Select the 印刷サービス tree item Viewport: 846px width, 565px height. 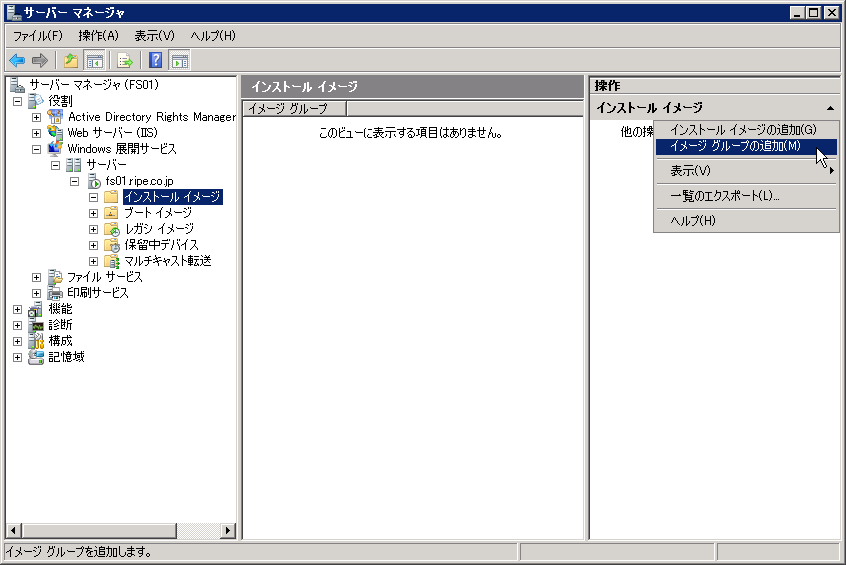pyautogui.click(x=98, y=293)
